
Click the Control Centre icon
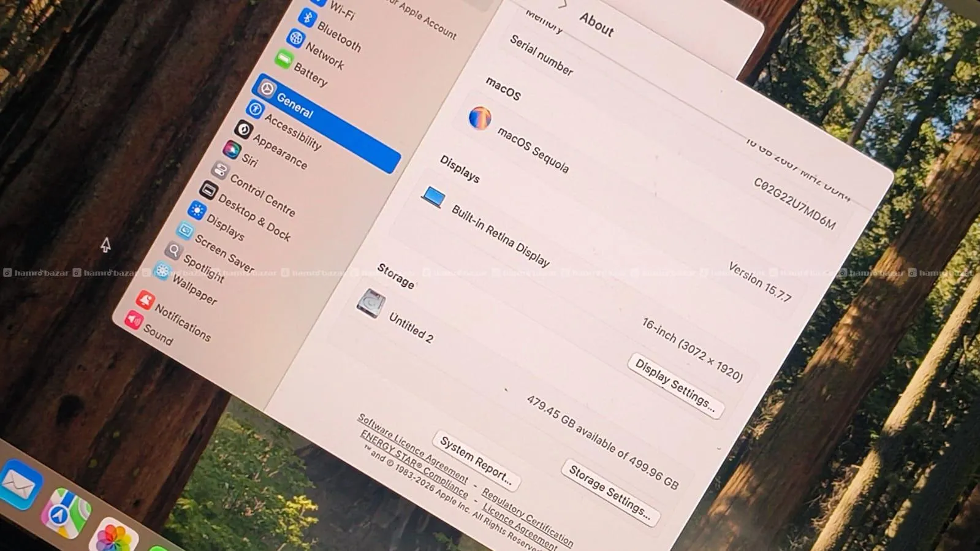(x=219, y=170)
